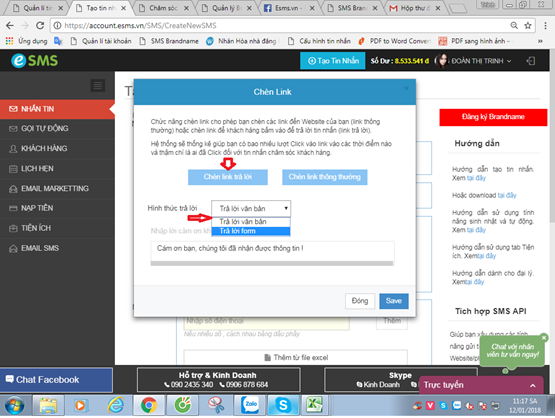Reload the page with refresh icon
This screenshot has width=555, height=418.
(x=40, y=25)
